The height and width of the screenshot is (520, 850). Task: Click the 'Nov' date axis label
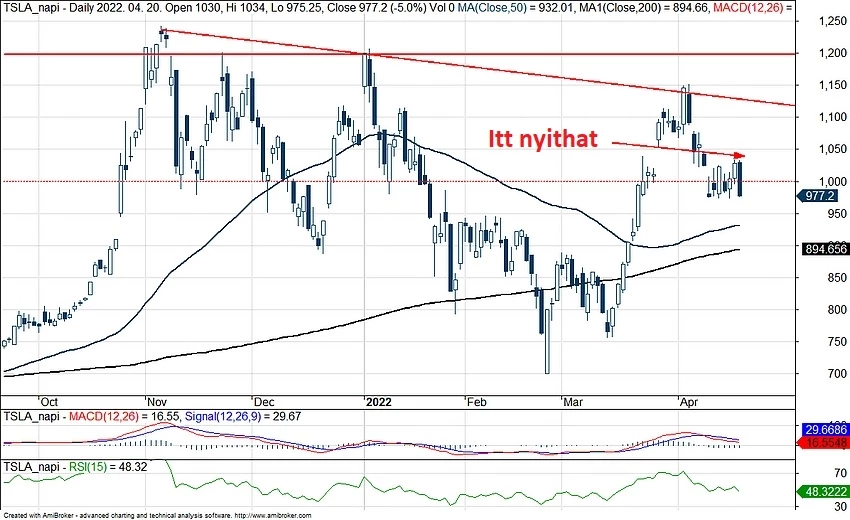[x=157, y=402]
